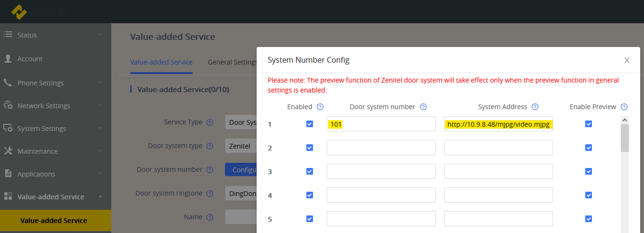Click help icon beside Service Type label
The image size is (644, 233).
pos(210,122)
